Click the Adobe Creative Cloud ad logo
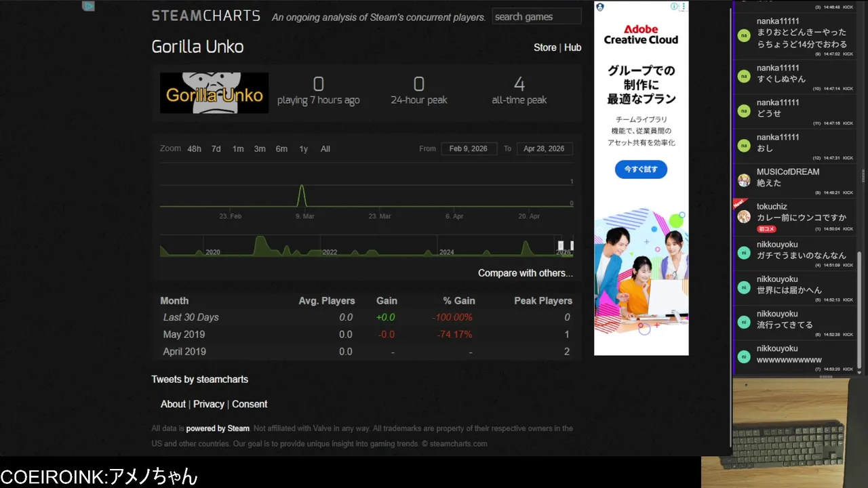Screen dimensions: 868x488 point(641,35)
